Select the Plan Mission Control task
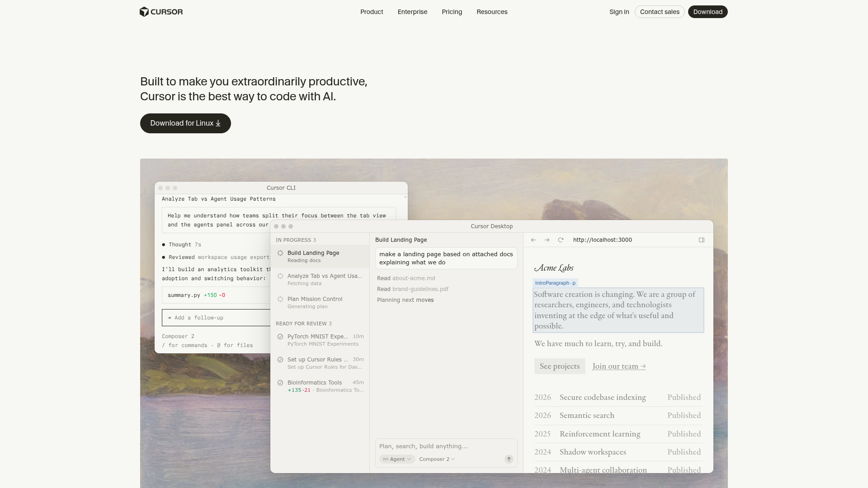The height and width of the screenshot is (488, 868). pos(320,303)
